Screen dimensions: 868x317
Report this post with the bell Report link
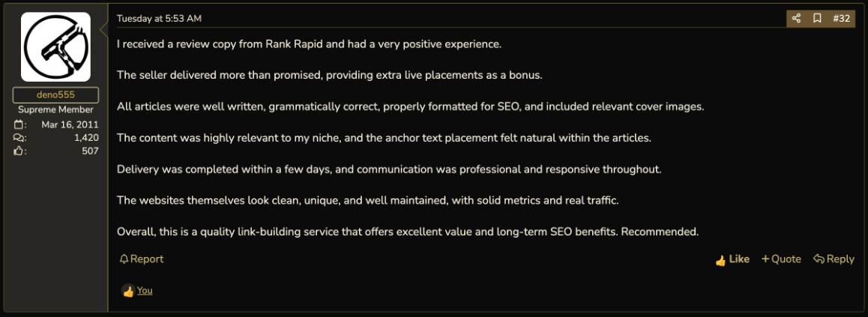(142, 259)
